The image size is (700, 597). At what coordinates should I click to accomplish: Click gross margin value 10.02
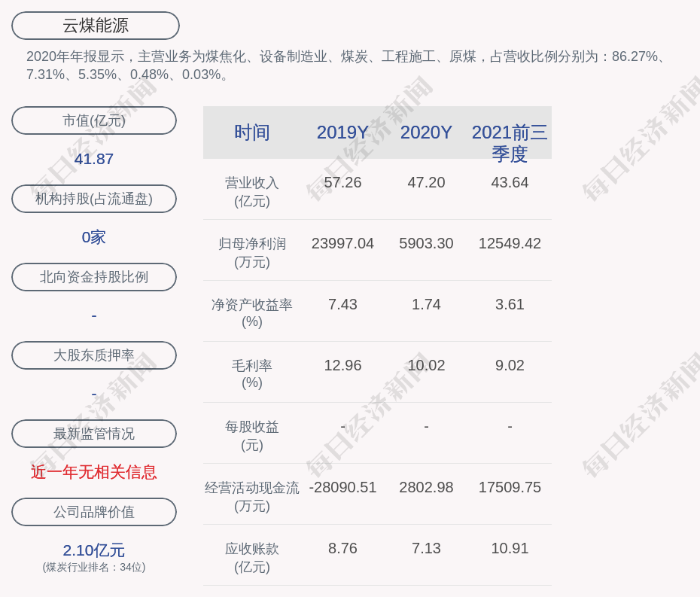[x=426, y=365]
